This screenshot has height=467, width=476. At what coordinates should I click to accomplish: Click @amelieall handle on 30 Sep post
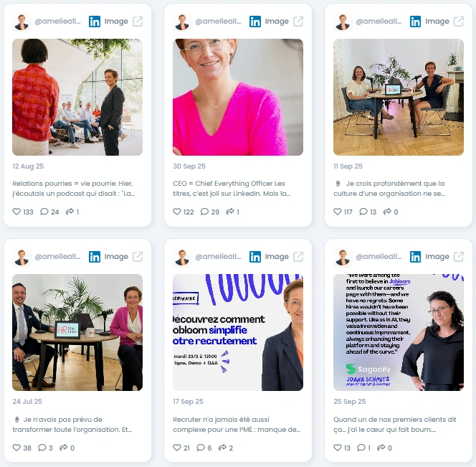pos(218,22)
